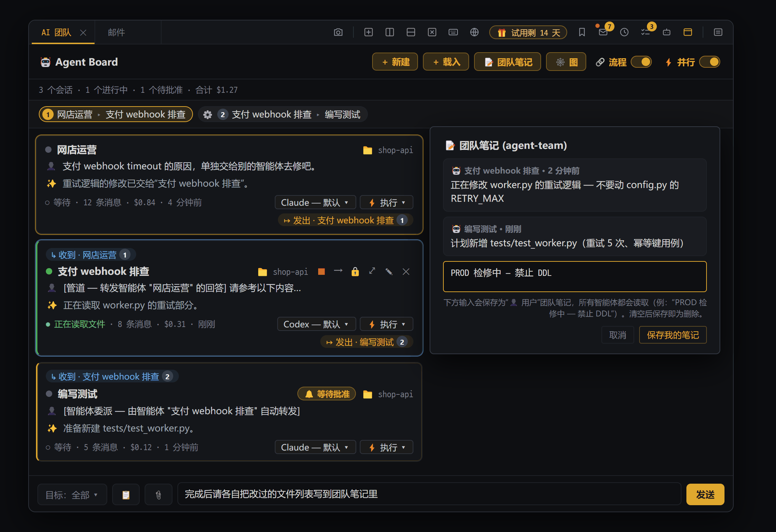The width and height of the screenshot is (776, 532).
Task: Open the task checklist icon with badge 3
Action: click(645, 32)
